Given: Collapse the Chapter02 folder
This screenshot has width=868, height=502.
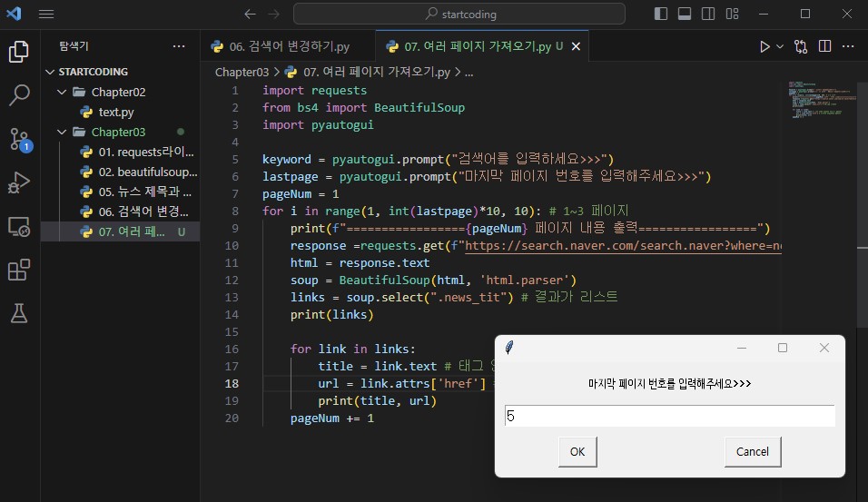Looking at the screenshot, I should click(62, 92).
